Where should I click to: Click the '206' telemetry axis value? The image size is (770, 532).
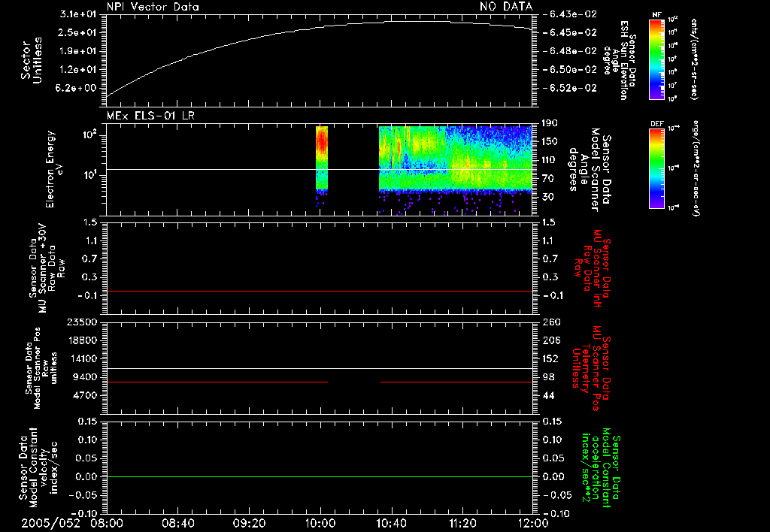pos(551,340)
